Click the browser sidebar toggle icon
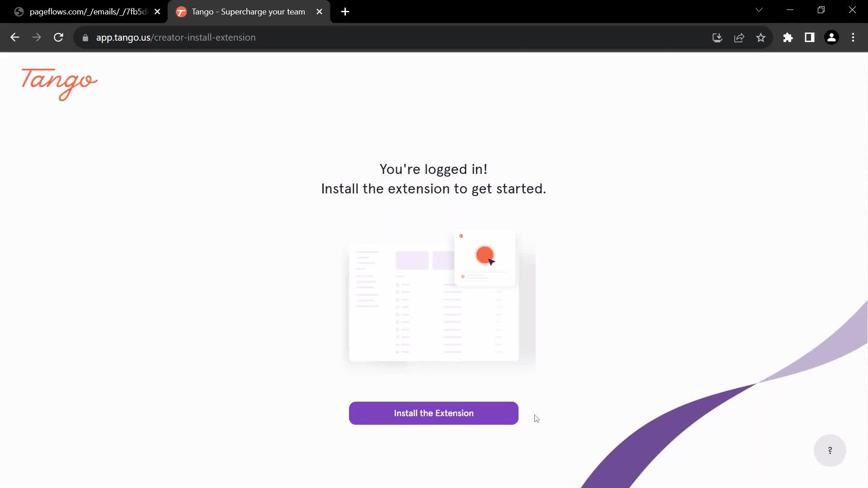 (810, 38)
